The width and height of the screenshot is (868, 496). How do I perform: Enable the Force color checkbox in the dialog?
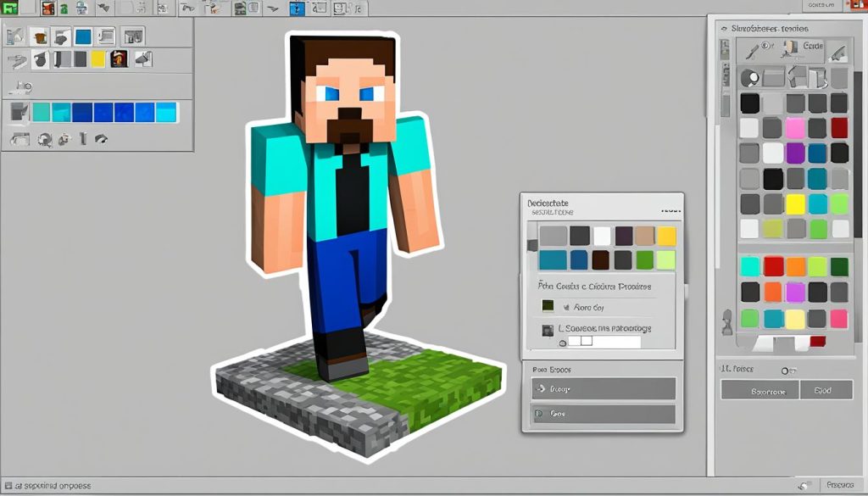[x=566, y=306]
